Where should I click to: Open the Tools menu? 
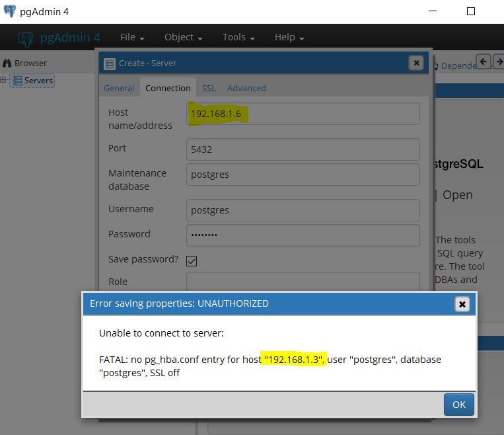pyautogui.click(x=238, y=37)
